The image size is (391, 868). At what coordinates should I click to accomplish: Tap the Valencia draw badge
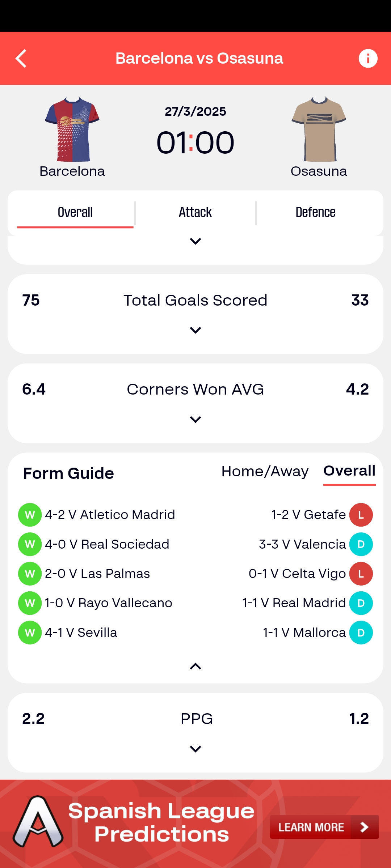[x=361, y=544]
